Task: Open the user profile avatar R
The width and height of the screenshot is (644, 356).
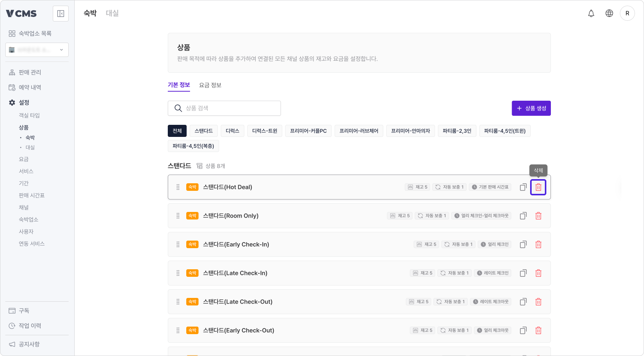Action: (627, 13)
